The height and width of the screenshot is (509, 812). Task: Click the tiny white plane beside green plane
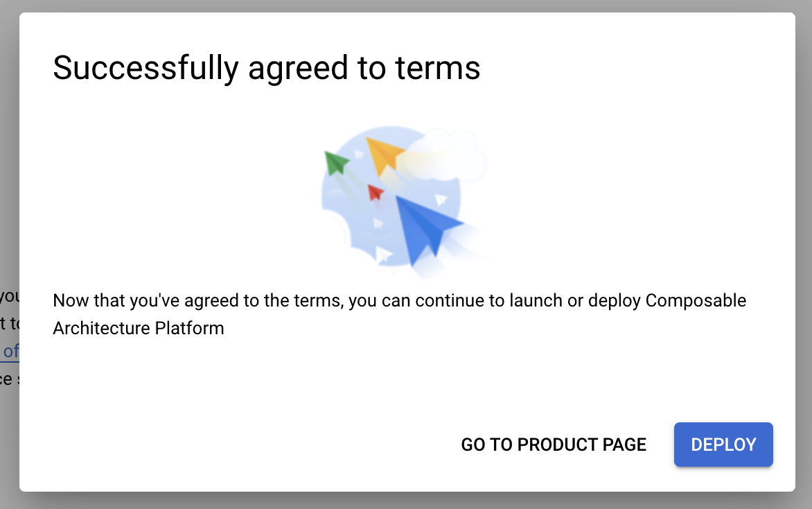coord(359,154)
